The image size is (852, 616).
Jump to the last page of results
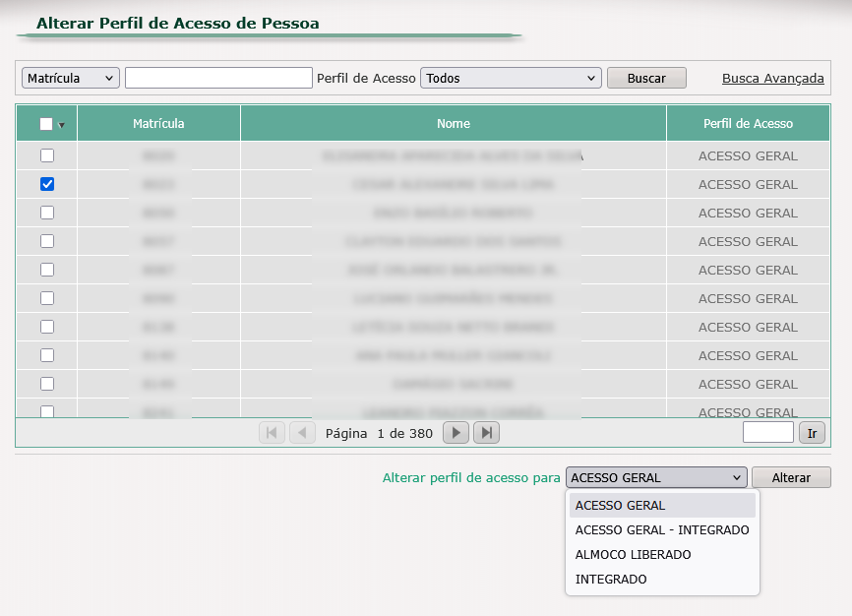486,433
